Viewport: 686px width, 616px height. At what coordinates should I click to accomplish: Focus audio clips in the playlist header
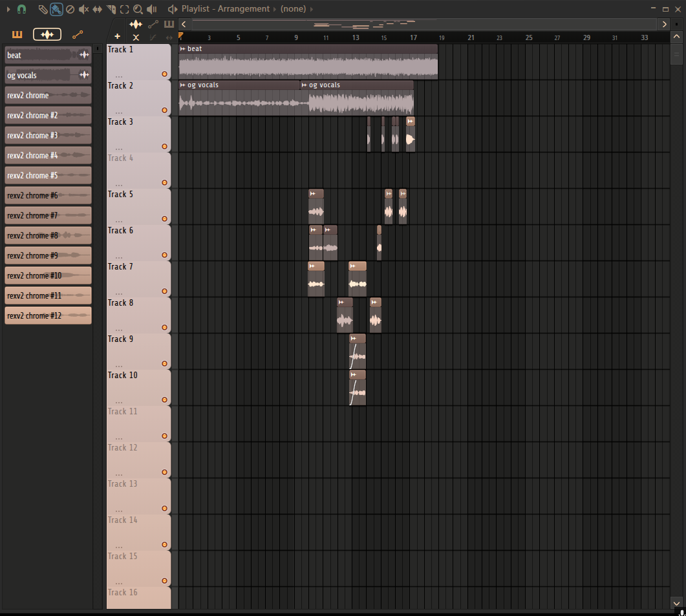pyautogui.click(x=136, y=25)
